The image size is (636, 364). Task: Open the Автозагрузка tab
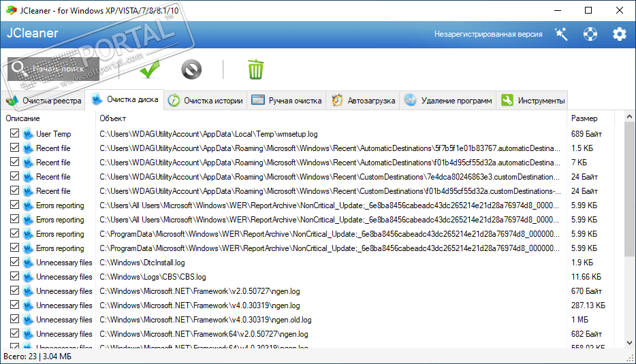(x=364, y=101)
